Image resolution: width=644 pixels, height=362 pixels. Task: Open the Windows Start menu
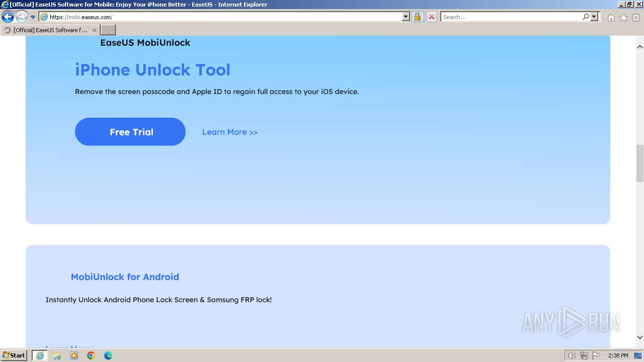tap(14, 355)
